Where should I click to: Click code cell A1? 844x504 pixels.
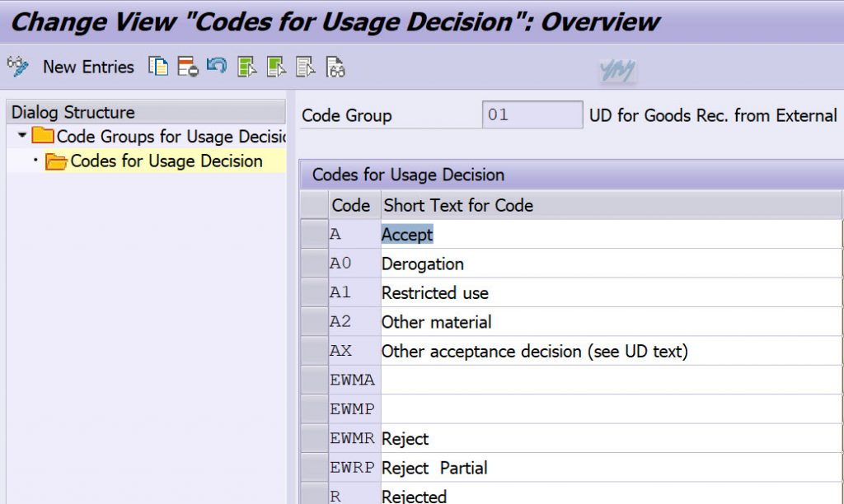(x=354, y=292)
